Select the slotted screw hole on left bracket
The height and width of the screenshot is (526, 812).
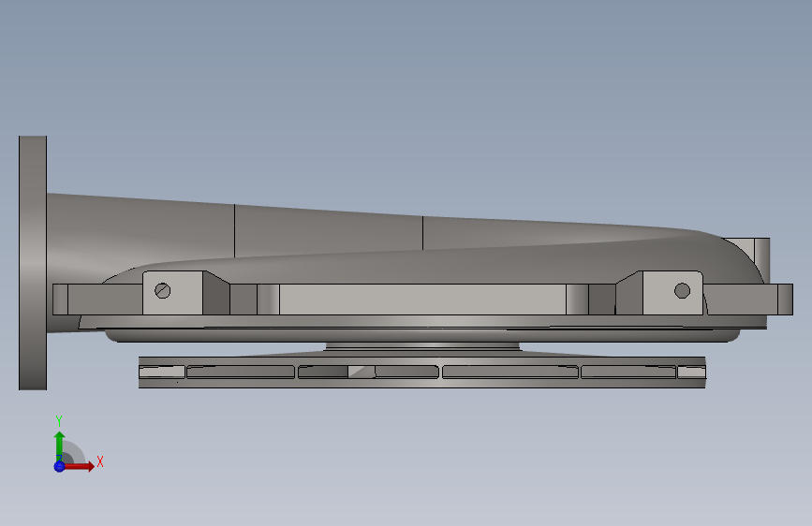click(x=163, y=291)
